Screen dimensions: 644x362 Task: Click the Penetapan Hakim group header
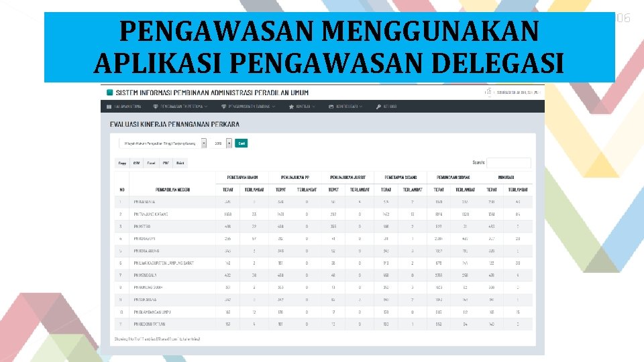(242, 177)
